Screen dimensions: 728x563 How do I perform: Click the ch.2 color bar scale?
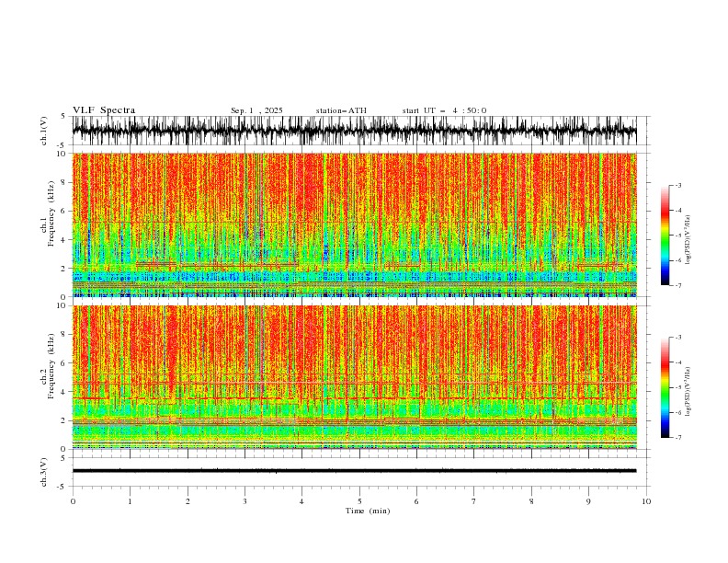[665, 387]
